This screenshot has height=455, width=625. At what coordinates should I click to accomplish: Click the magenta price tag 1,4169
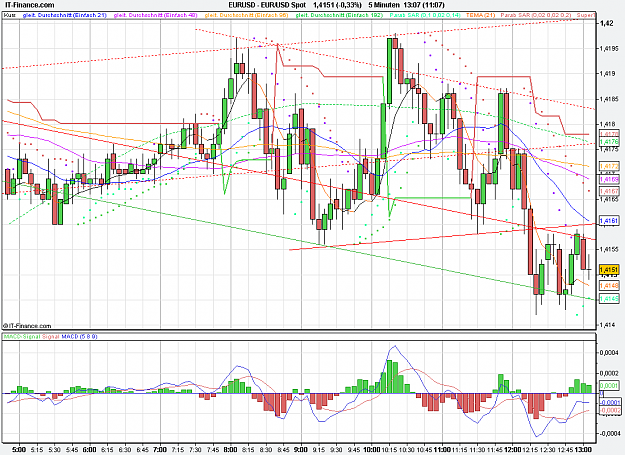click(609, 179)
